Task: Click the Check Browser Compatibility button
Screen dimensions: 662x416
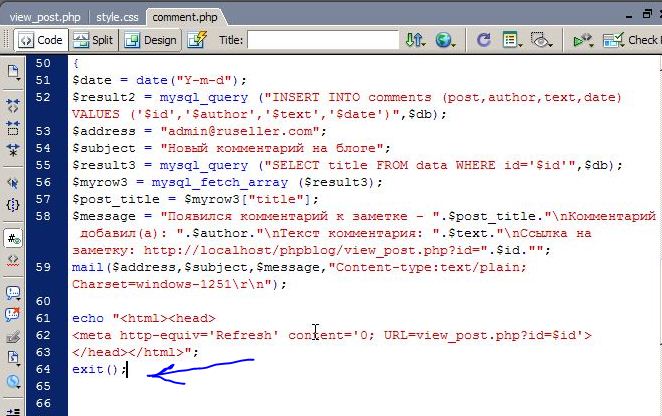Action: pos(632,40)
